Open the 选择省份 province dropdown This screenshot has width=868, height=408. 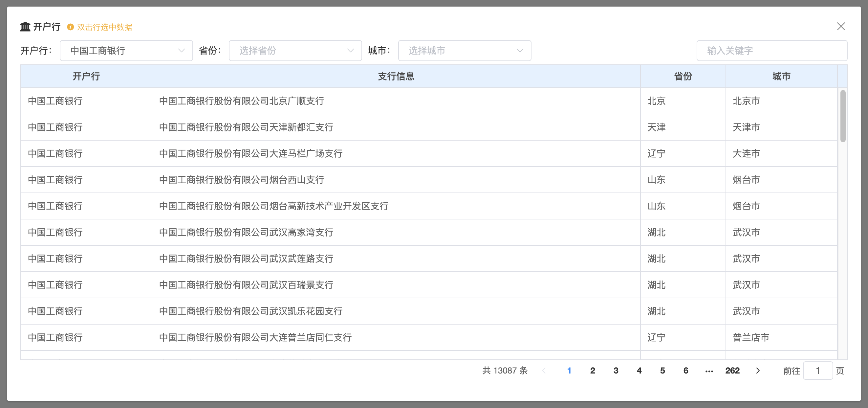pyautogui.click(x=295, y=51)
